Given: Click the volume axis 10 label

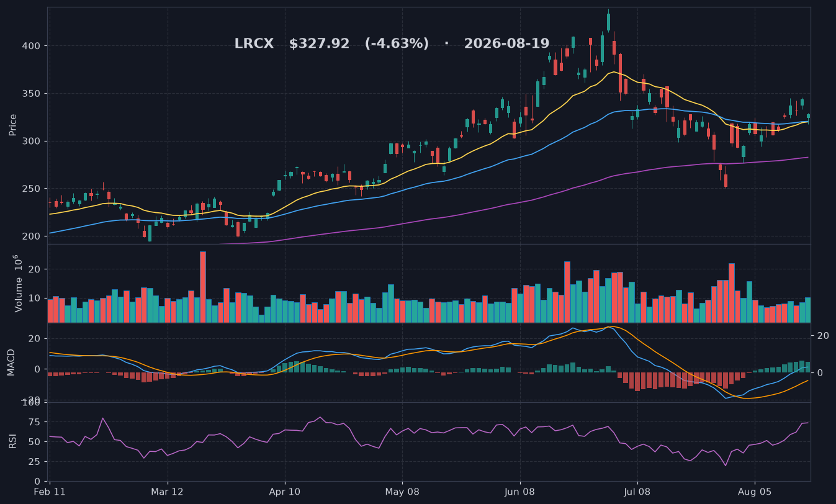Looking at the screenshot, I should click(35, 299).
